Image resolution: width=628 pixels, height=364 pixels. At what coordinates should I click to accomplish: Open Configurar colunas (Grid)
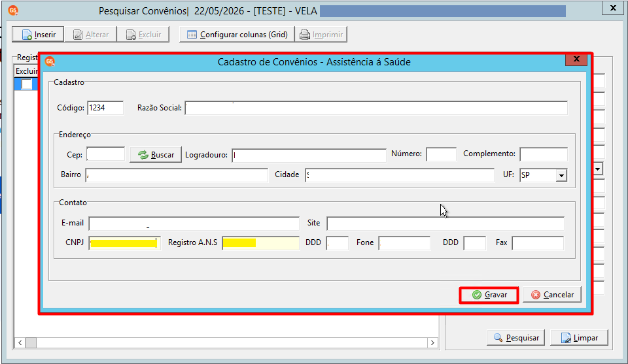point(237,35)
